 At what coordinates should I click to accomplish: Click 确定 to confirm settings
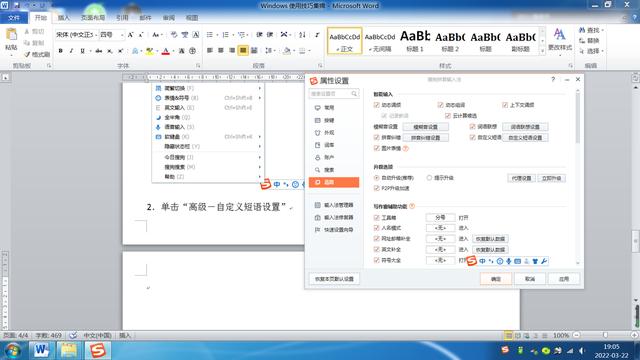(x=496, y=279)
